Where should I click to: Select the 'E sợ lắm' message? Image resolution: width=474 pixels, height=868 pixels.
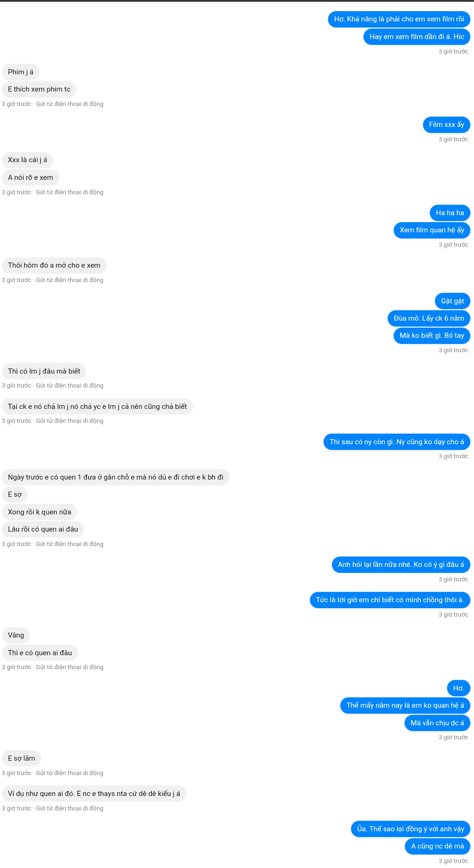click(x=21, y=758)
